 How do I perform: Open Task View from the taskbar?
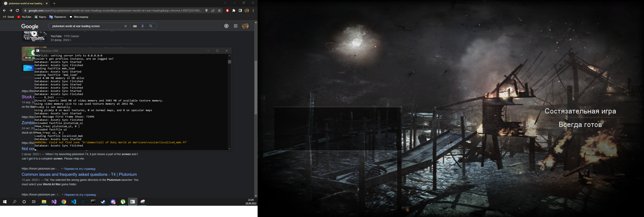(34, 202)
